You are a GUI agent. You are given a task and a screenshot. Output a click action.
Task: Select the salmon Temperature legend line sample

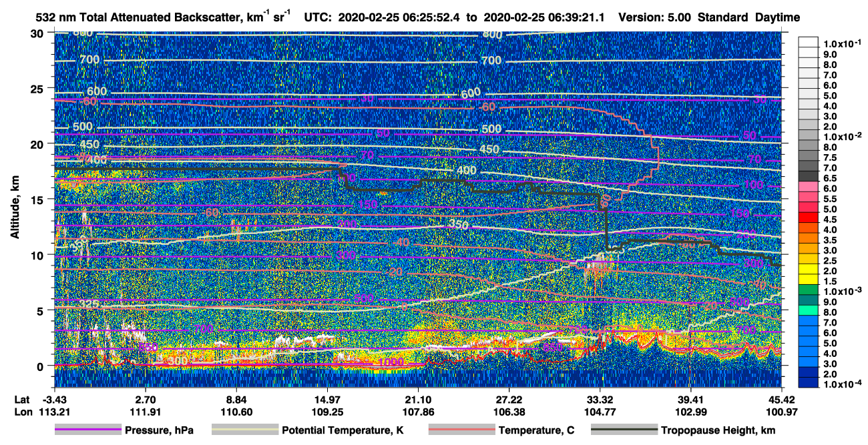coord(461,430)
